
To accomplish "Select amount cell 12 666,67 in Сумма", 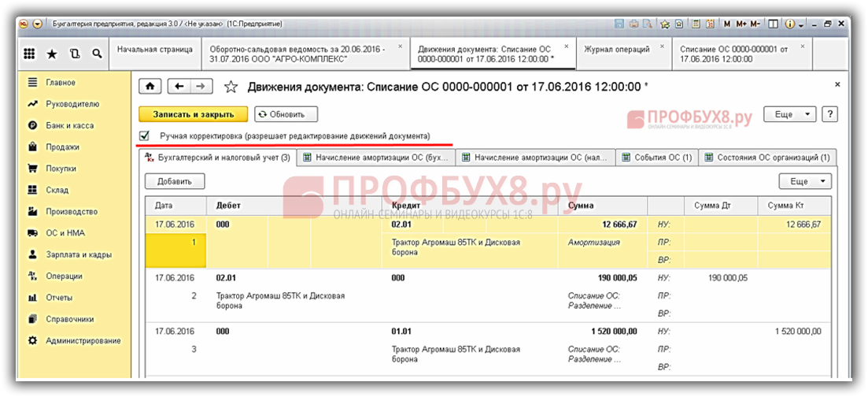I will coord(603,224).
